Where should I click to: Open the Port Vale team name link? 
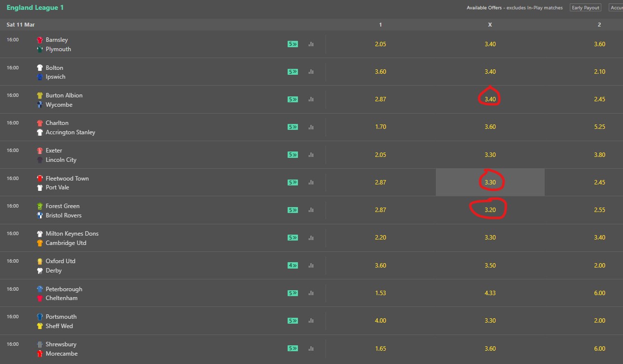tap(58, 187)
